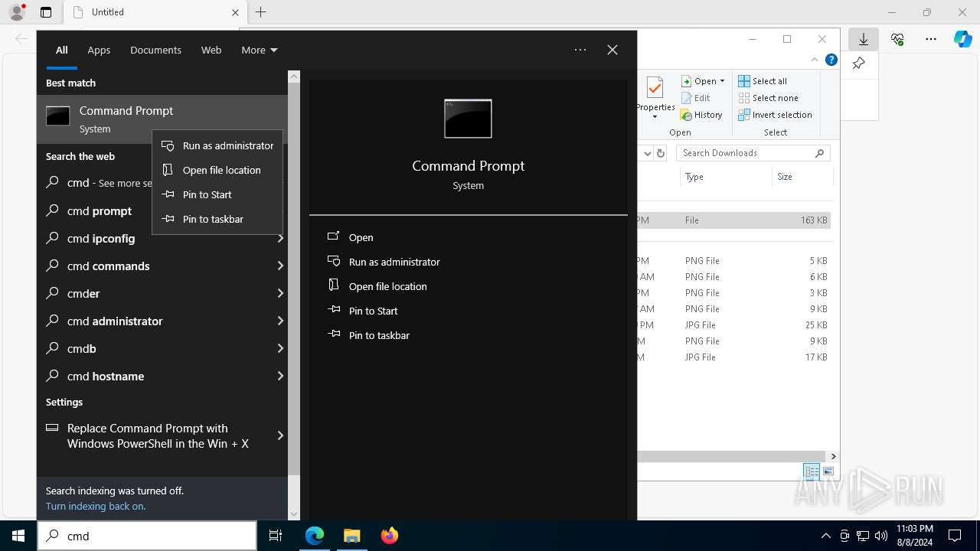Viewport: 980px width, 551px height.
Task: Click Turn indexing back on link
Action: pyautogui.click(x=96, y=506)
